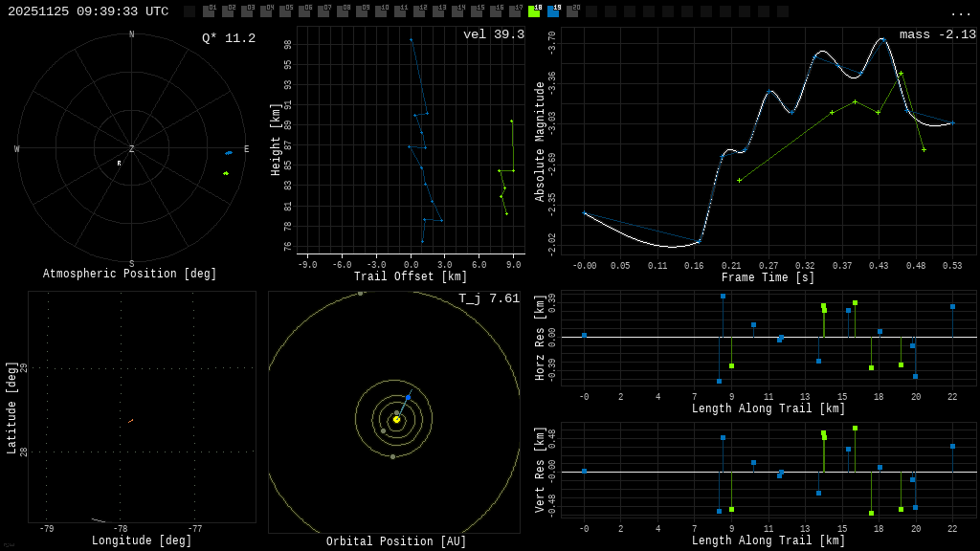Click the yellow Sun in orbital plot
This screenshot has height=551, width=980.
click(x=396, y=419)
